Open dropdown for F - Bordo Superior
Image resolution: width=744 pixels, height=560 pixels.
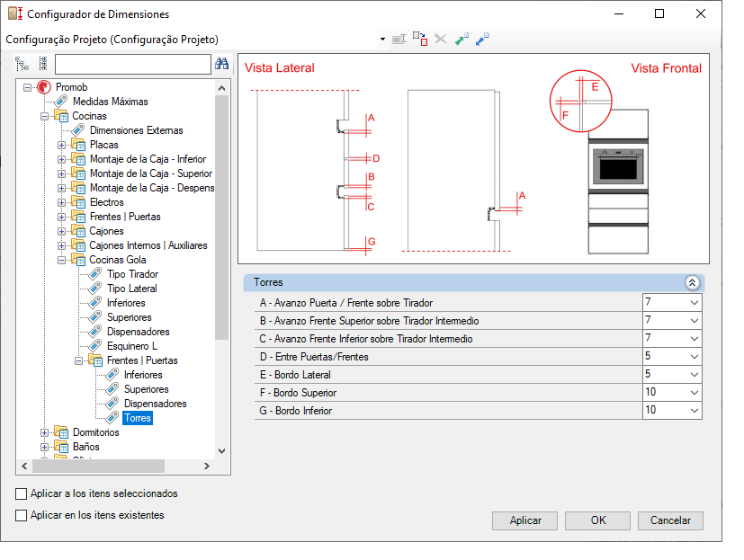695,393
